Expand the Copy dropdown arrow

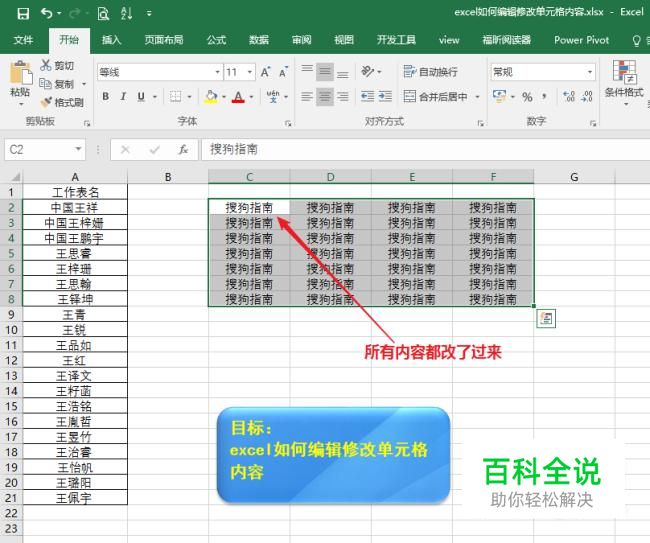tap(84, 84)
